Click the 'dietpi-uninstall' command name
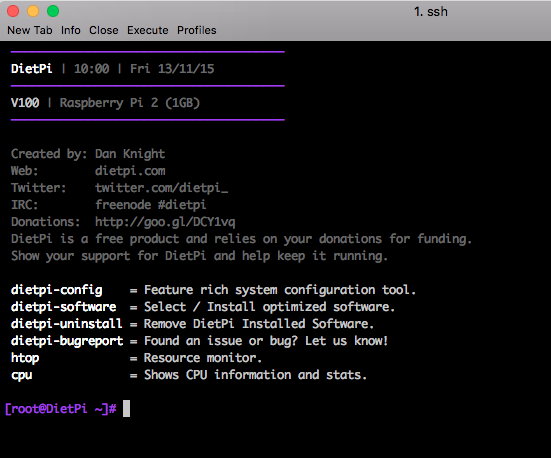This screenshot has width=551, height=458. click(67, 324)
